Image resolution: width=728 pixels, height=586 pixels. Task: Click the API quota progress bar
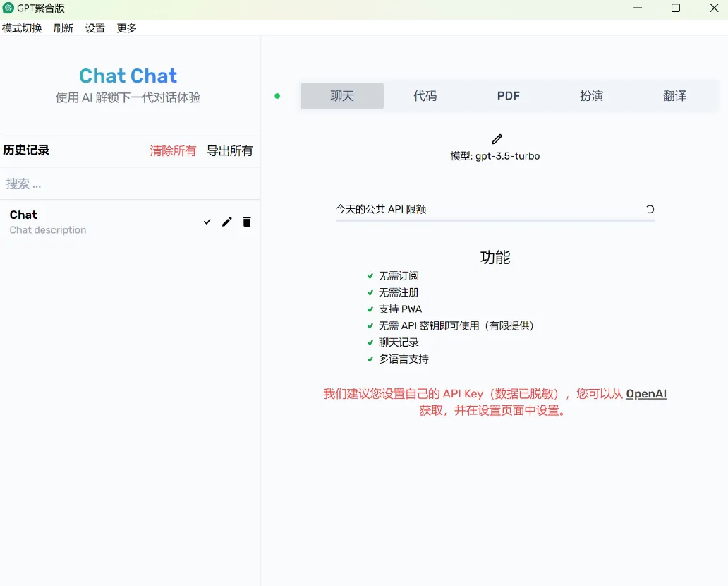(495, 221)
